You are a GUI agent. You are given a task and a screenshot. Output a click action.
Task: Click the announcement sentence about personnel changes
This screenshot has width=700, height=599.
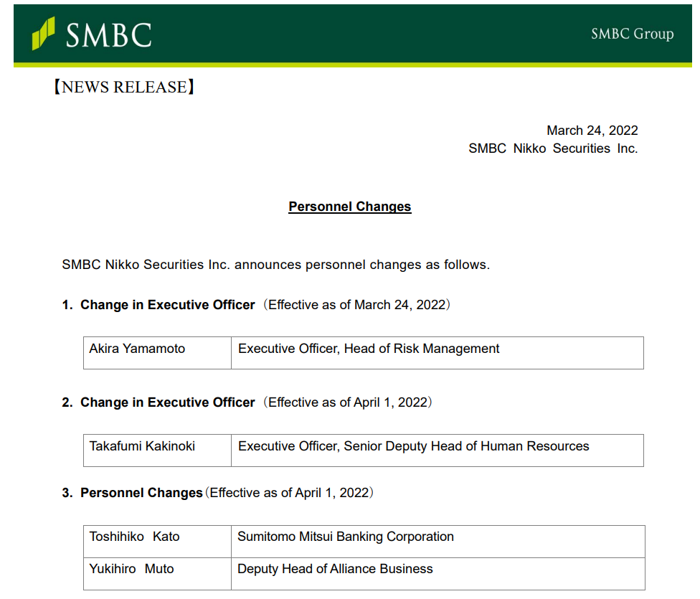click(275, 265)
